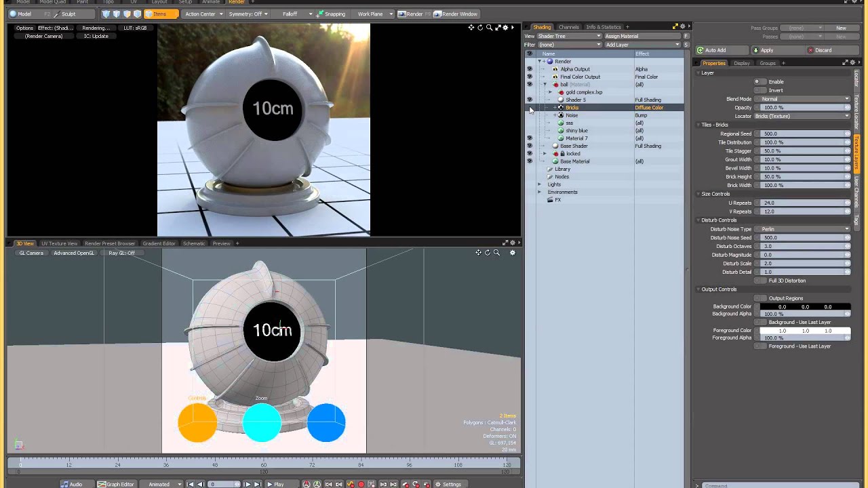
Task: Toggle visibility of Material 7 layer
Action: point(530,138)
